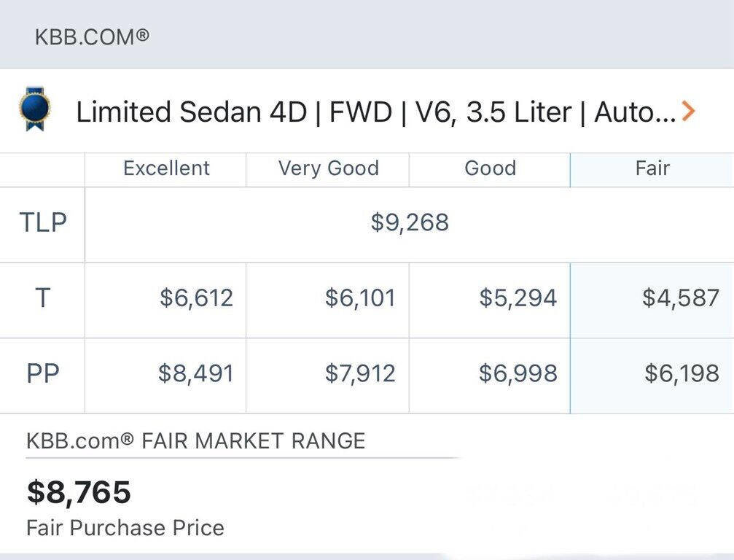Select the $6,612 Excellent trade-in price

point(198,298)
